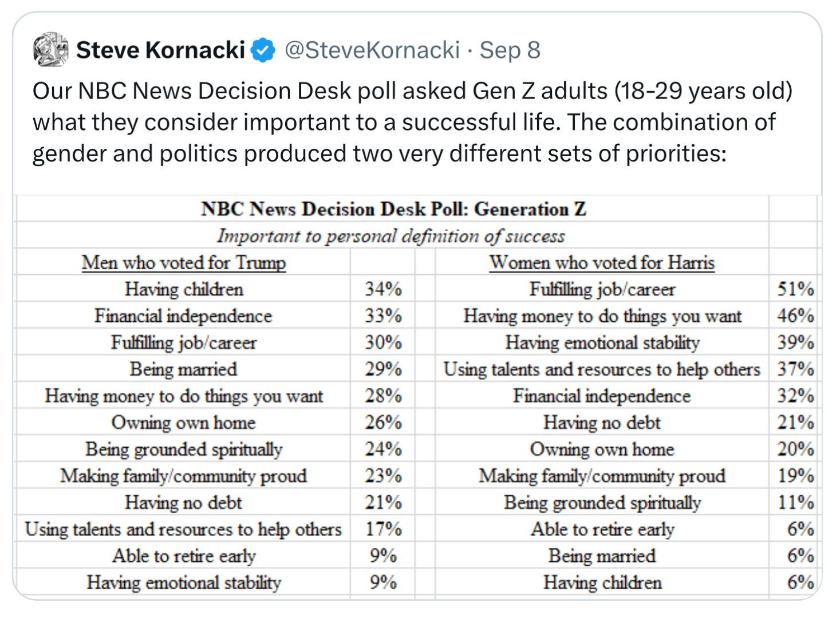Image resolution: width=840 pixels, height=619 pixels.
Task: Select 'Able to retire early' in Trump column
Action: click(x=183, y=556)
